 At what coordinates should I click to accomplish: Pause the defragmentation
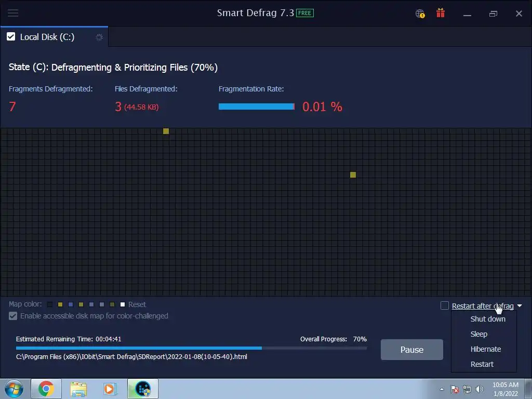412,350
